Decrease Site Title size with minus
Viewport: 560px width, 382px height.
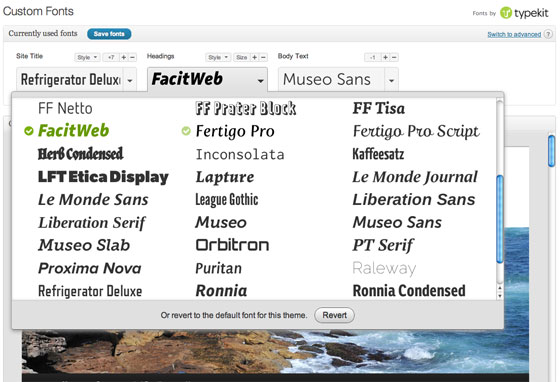(x=132, y=57)
